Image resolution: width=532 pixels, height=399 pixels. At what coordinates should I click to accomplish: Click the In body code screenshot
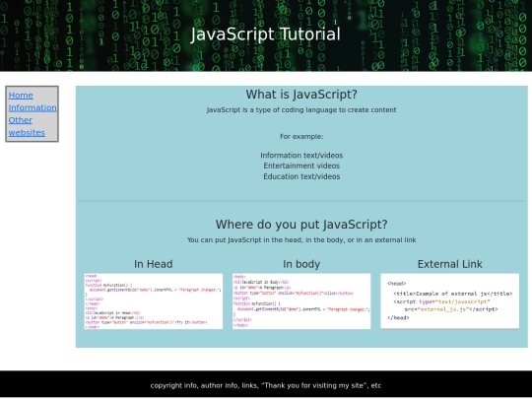point(301,300)
